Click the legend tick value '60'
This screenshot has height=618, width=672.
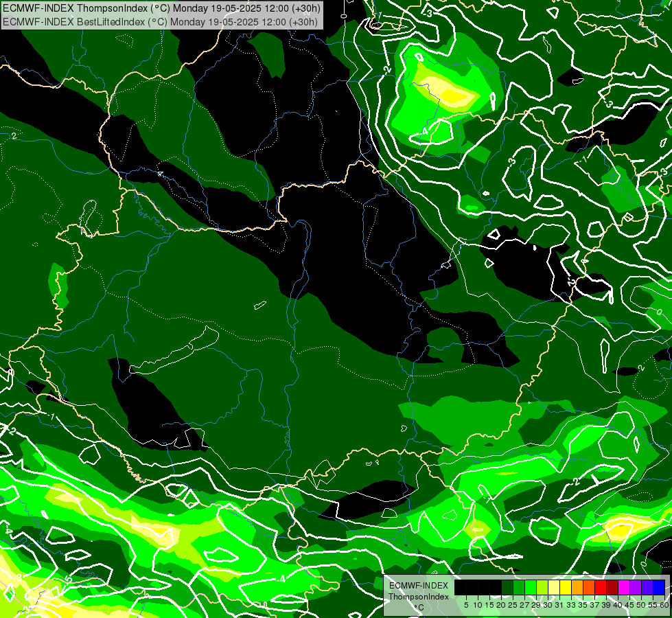coord(664,605)
